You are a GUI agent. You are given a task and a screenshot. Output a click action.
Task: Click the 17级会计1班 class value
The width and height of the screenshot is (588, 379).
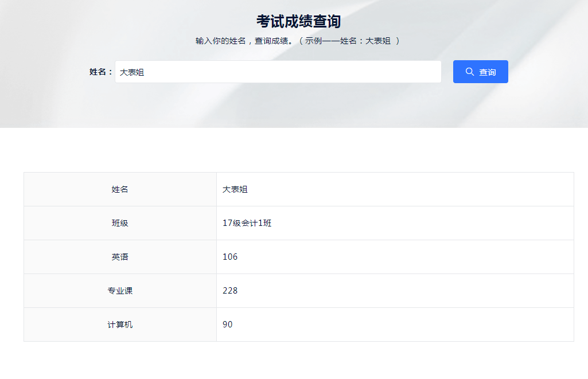point(247,223)
